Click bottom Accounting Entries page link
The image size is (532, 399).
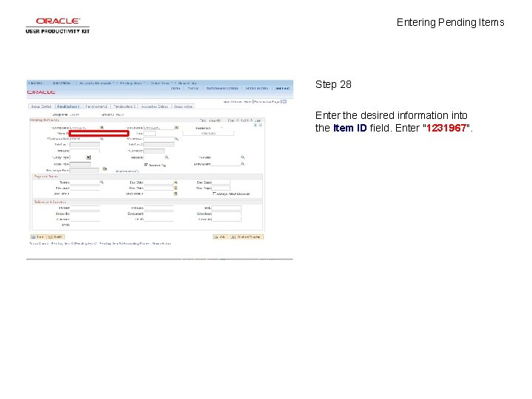(x=136, y=244)
